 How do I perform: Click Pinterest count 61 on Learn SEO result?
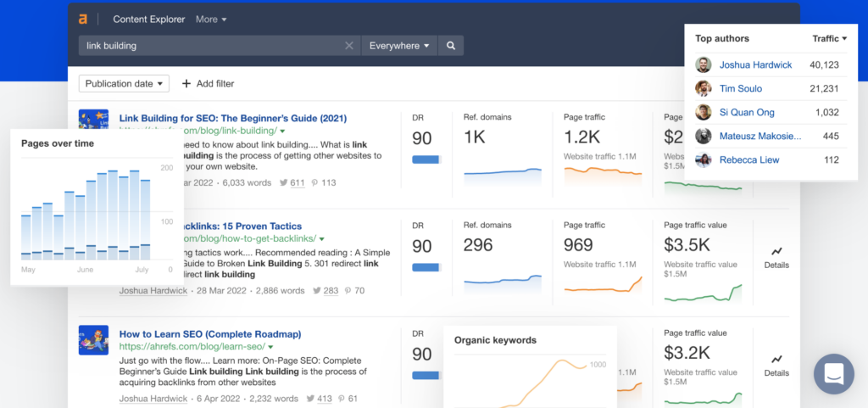[x=351, y=399]
